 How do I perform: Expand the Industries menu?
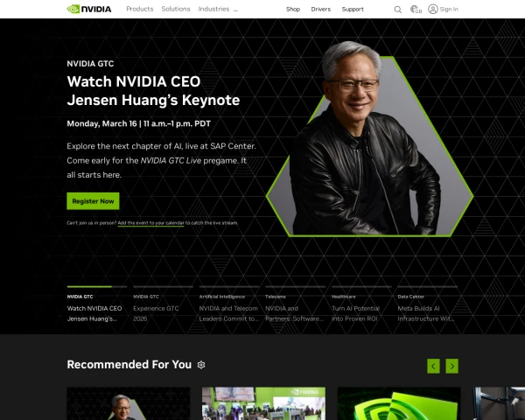click(x=213, y=9)
